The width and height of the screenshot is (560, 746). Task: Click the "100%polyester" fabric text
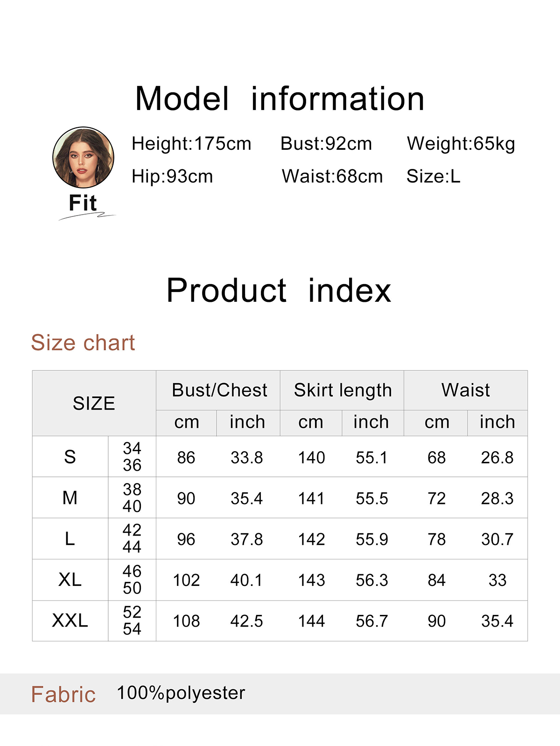click(181, 693)
